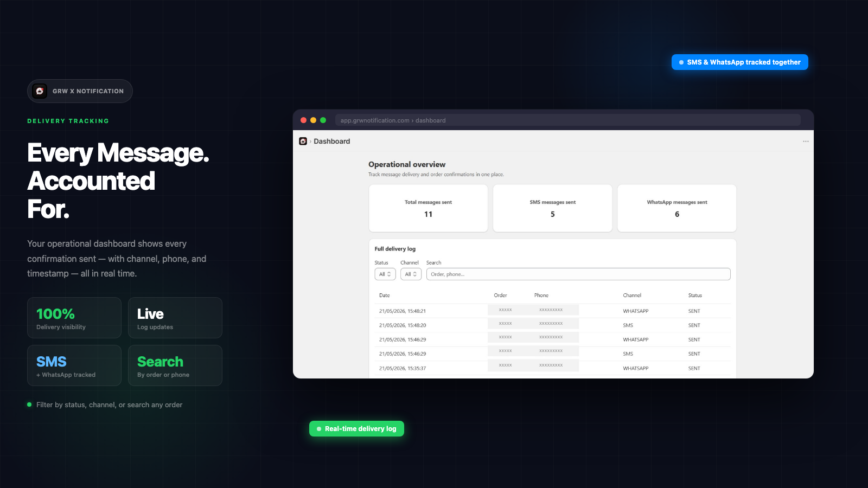Viewport: 868px width, 488px height.
Task: Click the Search By order or phone card
Action: tap(175, 365)
